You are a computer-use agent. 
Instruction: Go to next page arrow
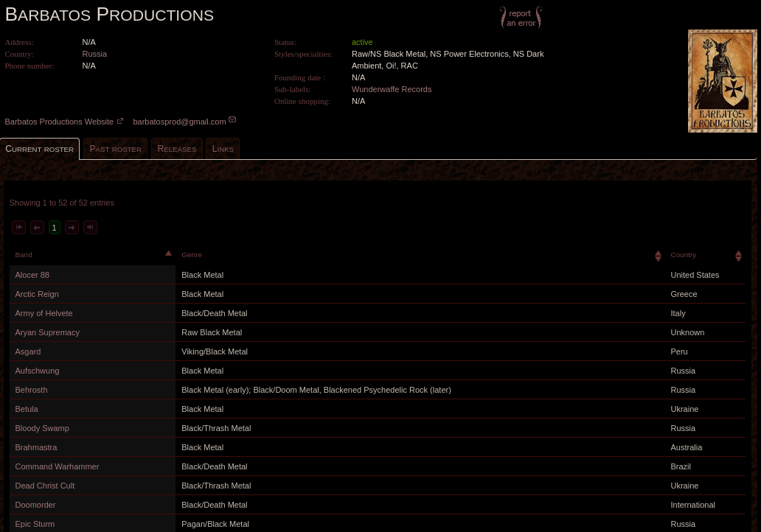pyautogui.click(x=72, y=228)
